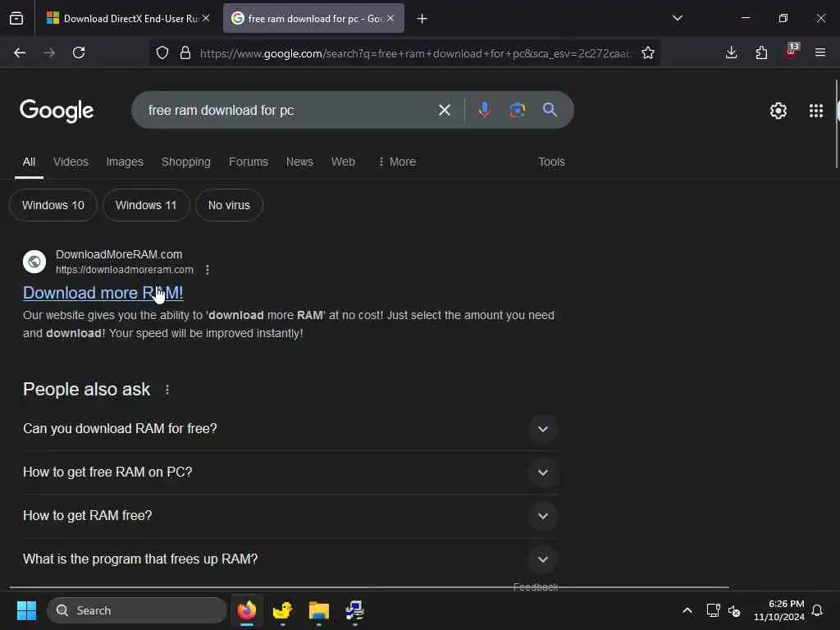Bookmark this page with the star
The width and height of the screenshot is (840, 630).
[648, 52]
